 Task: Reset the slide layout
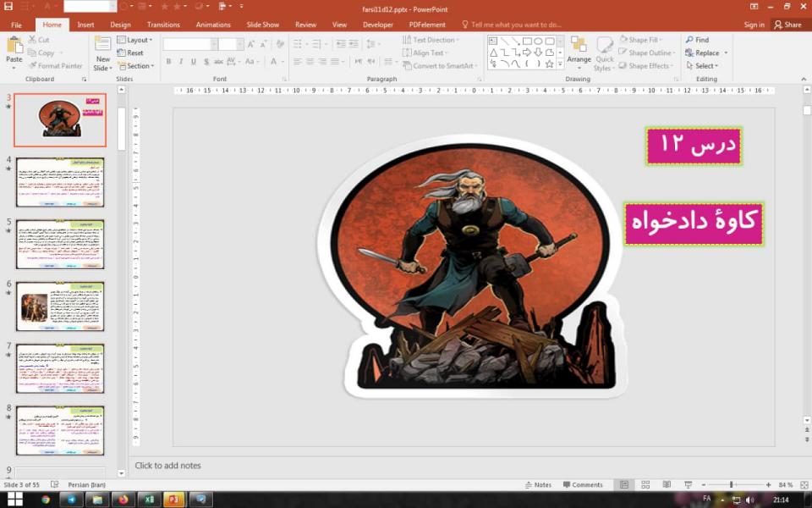click(130, 52)
